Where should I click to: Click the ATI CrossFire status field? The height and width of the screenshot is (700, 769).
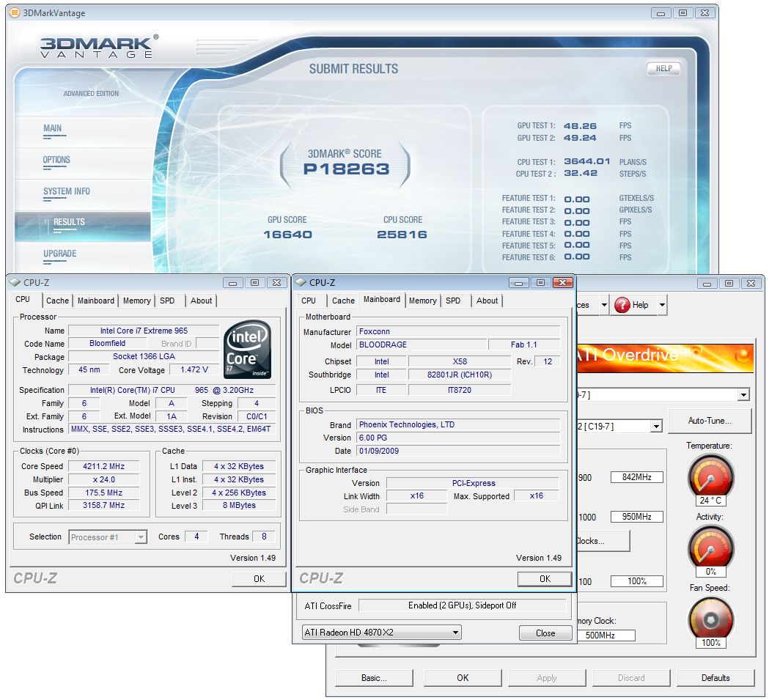[x=462, y=606]
